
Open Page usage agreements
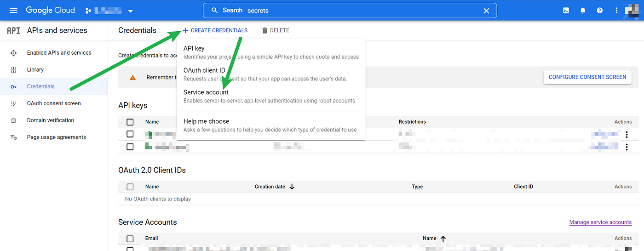(56, 137)
